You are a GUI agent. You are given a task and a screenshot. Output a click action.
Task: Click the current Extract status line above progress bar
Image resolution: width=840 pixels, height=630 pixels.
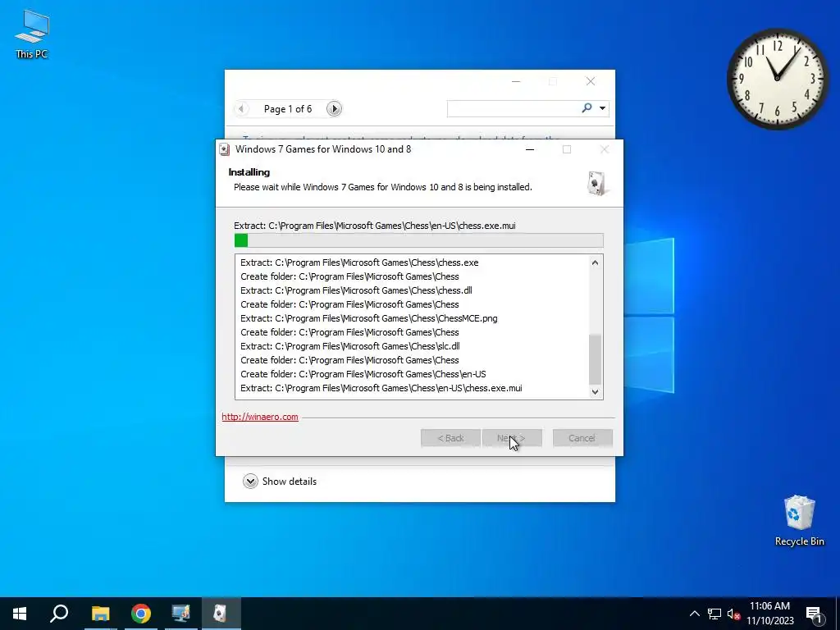tap(374, 226)
